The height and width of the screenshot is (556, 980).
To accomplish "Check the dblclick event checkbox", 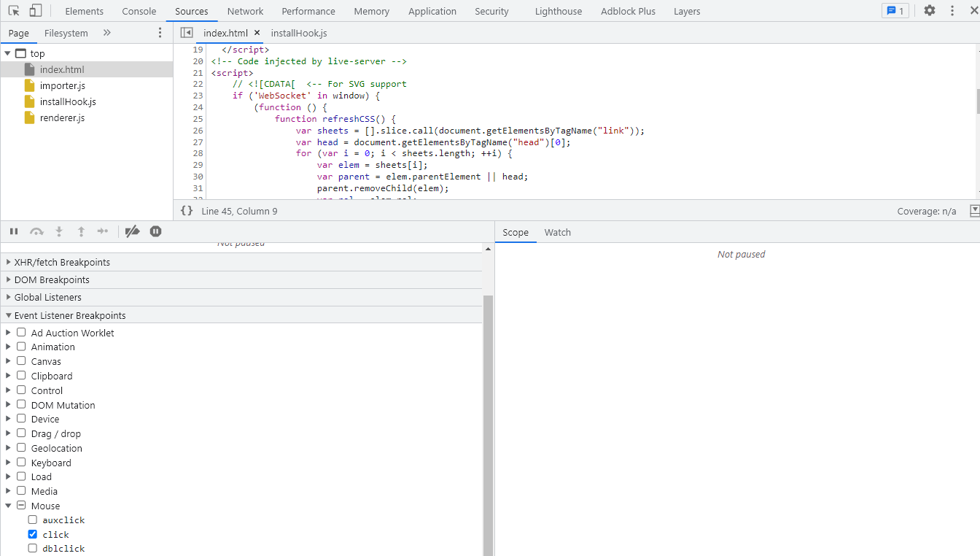I will pos(32,548).
